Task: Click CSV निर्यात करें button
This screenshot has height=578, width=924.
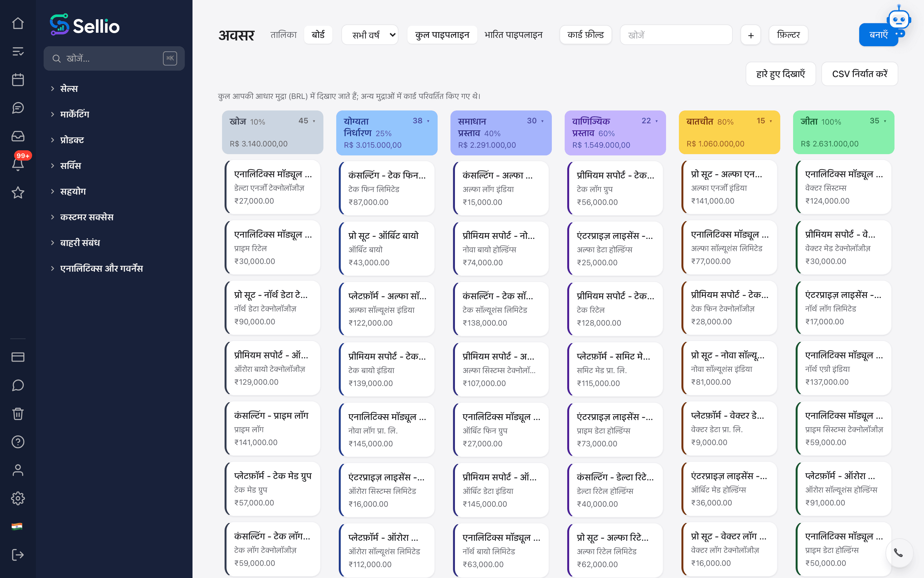Action: point(860,74)
